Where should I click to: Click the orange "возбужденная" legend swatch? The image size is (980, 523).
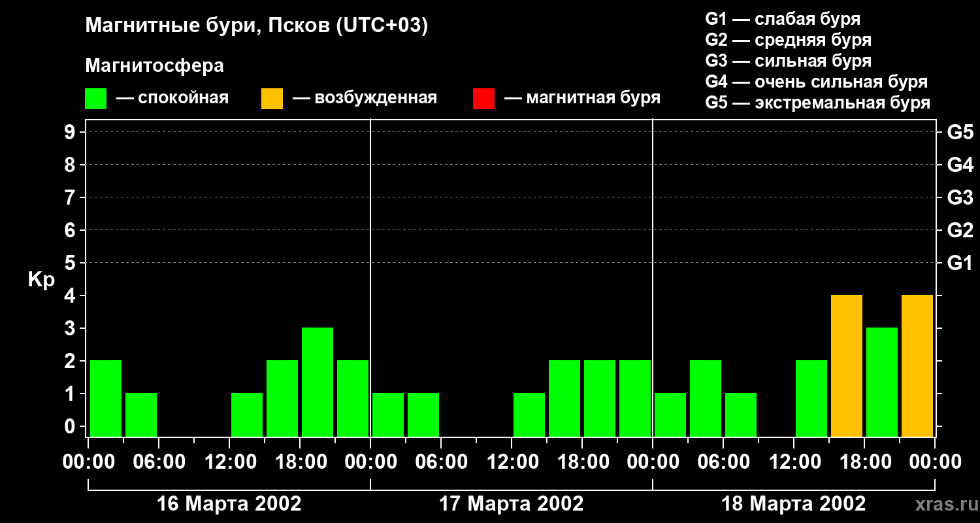point(272,99)
